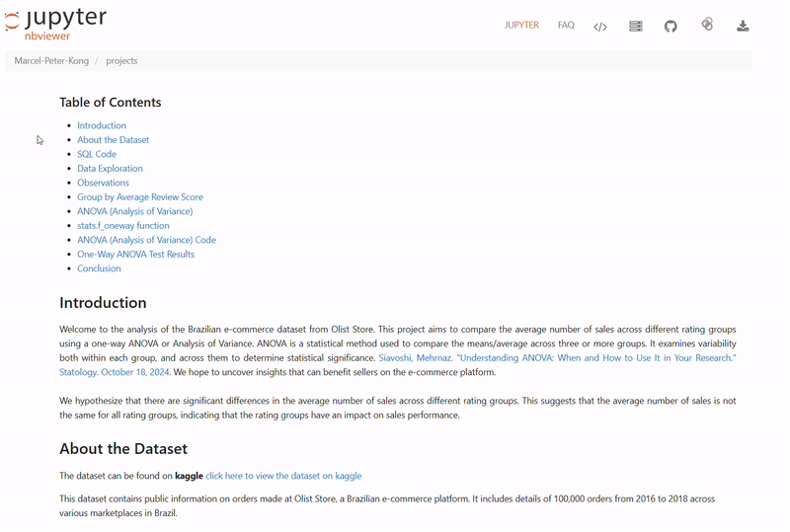Jump to Group by Average Review Score

coord(140,197)
